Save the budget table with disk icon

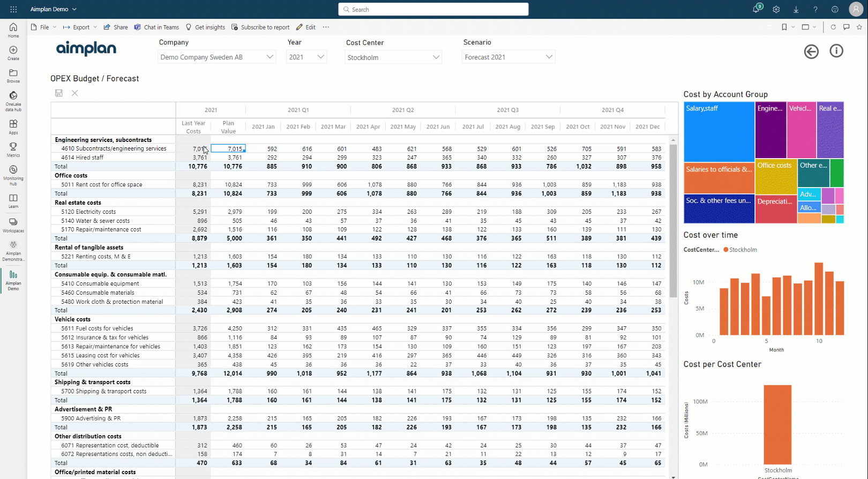click(59, 93)
